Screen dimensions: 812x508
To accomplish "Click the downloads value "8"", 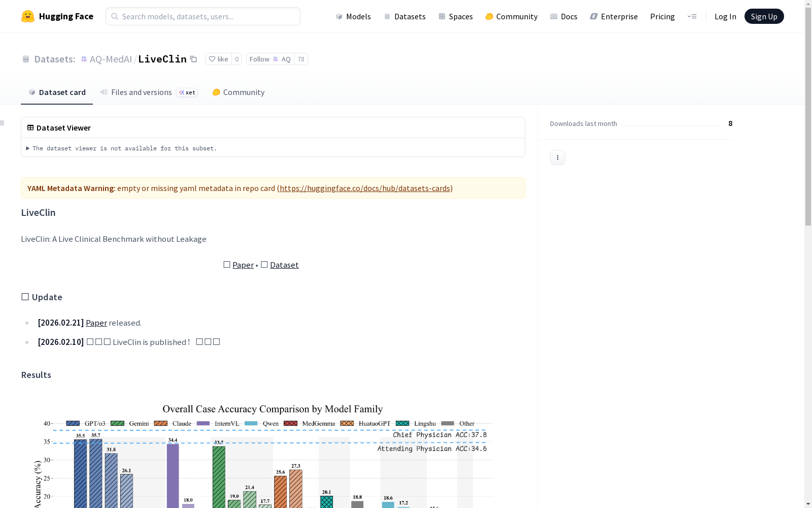I will [x=730, y=123].
